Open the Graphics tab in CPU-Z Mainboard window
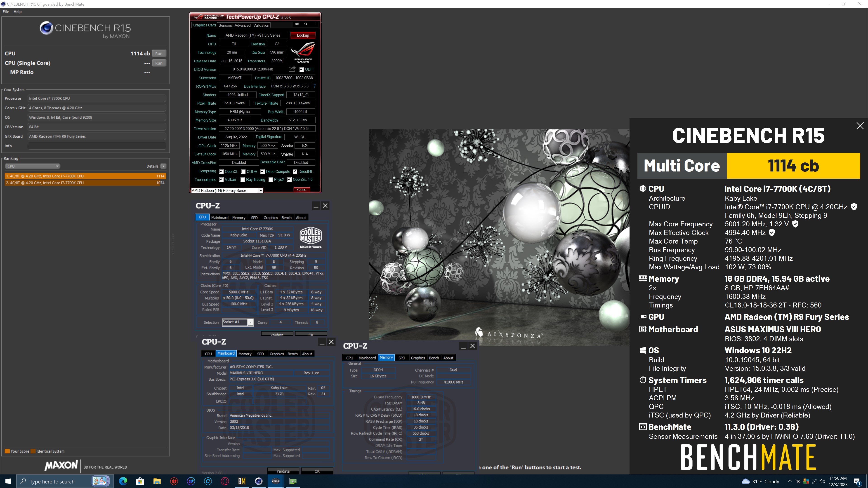The height and width of the screenshot is (488, 868). 277,354
